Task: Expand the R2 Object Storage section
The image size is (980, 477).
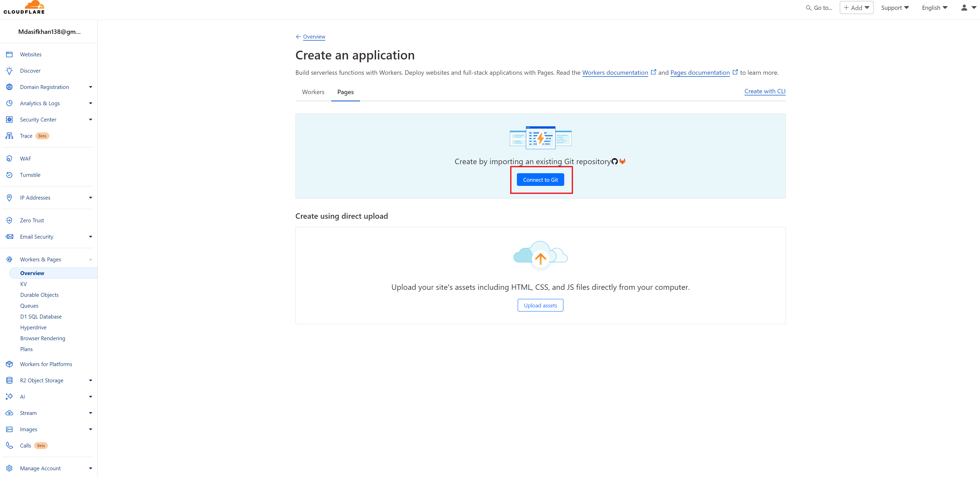Action: [91, 380]
